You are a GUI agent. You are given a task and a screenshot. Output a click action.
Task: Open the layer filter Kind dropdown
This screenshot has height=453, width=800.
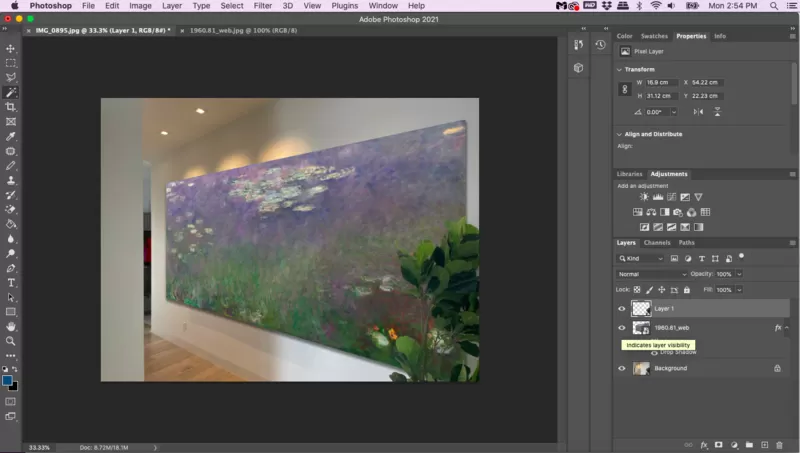tap(641, 259)
